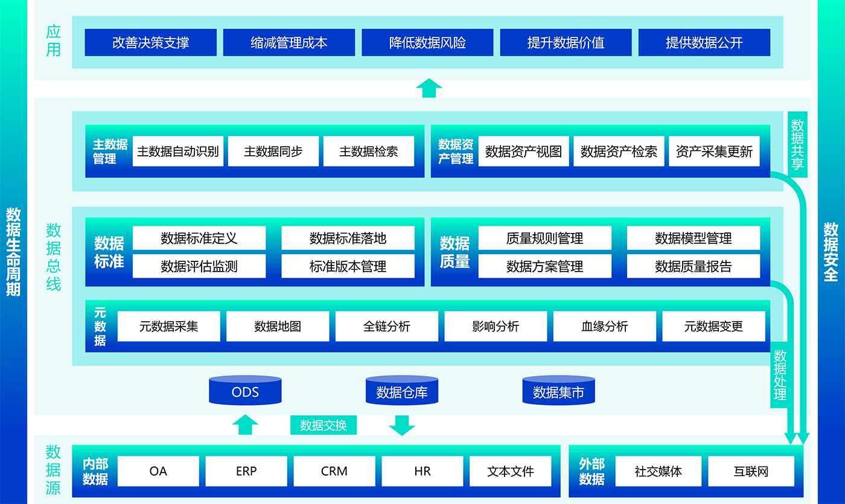Screen dimensions: 845x504
Task: Select the ERP internal data source
Action: coord(246,471)
